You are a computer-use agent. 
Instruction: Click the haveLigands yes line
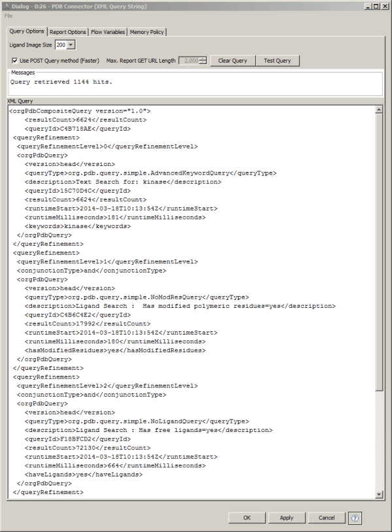(84, 474)
